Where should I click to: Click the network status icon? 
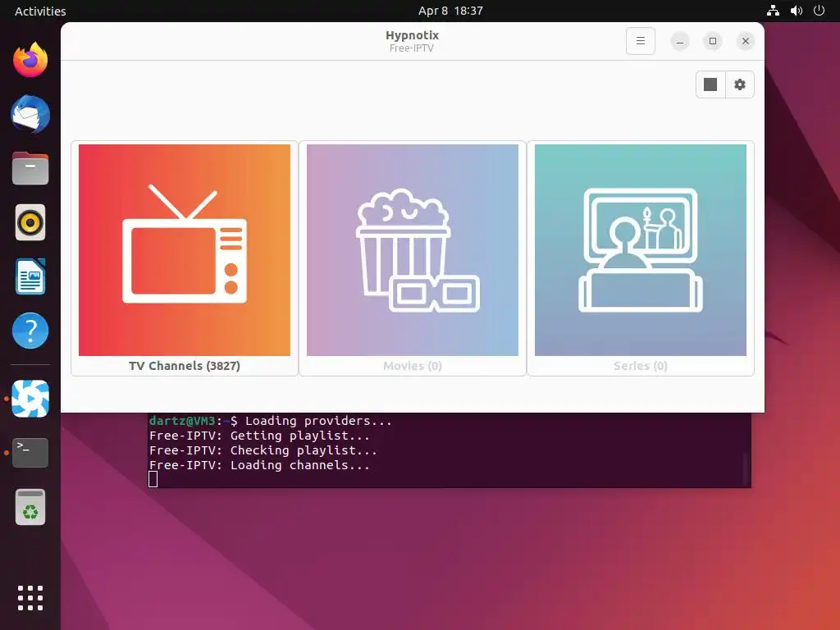point(773,11)
